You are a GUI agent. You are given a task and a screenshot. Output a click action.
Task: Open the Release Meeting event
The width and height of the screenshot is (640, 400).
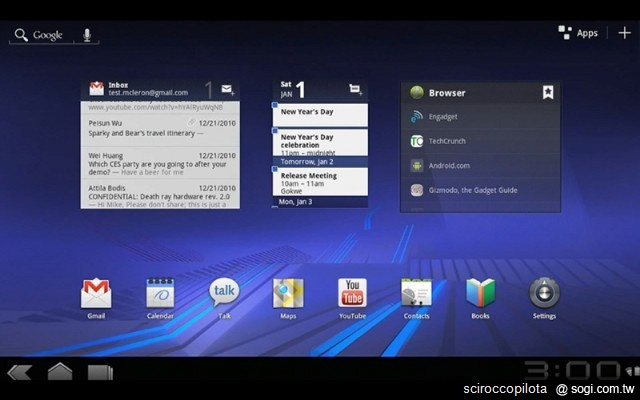pyautogui.click(x=320, y=182)
